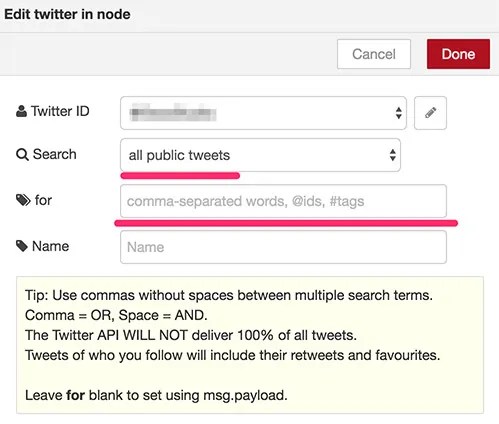
Task: Click the single tag icon next to Name
Action: [22, 246]
